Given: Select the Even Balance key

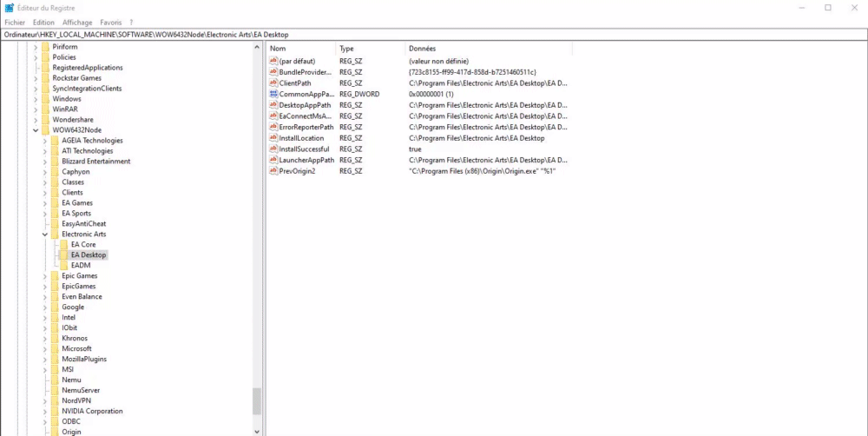Looking at the screenshot, I should (82, 296).
